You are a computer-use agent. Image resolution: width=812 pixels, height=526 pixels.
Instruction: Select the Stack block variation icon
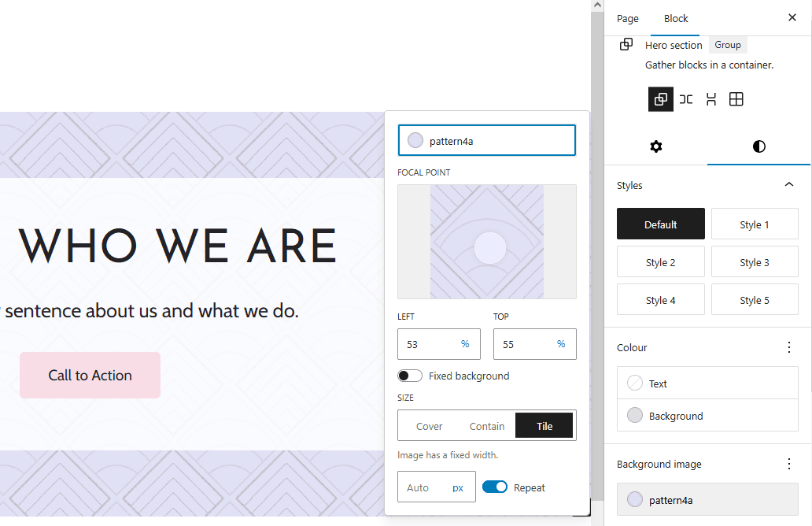click(710, 98)
